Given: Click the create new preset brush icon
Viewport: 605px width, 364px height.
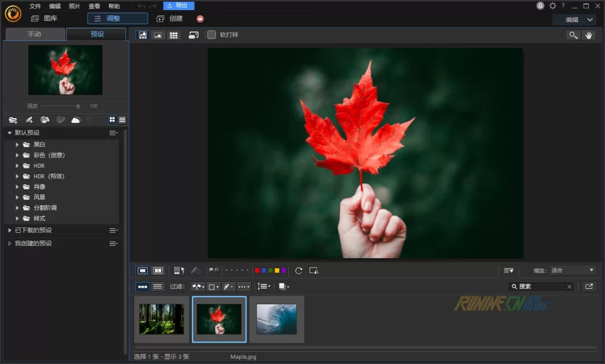Looking at the screenshot, I should click(x=29, y=120).
